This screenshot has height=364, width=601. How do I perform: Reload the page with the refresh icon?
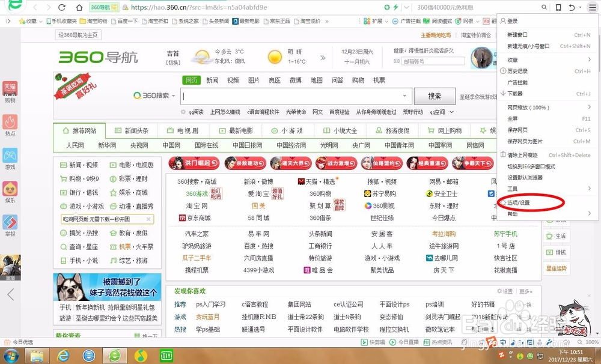click(61, 7)
